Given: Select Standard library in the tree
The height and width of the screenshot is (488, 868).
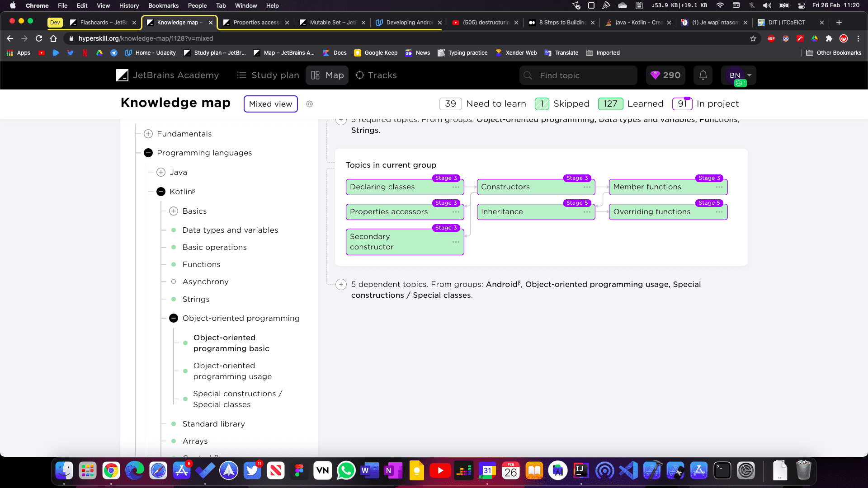Looking at the screenshot, I should pos(213,424).
